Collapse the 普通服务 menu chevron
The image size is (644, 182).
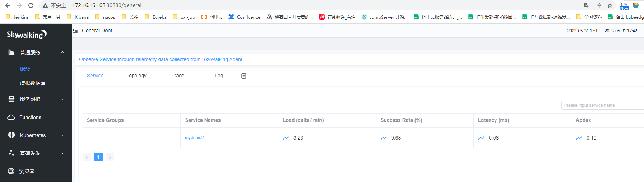click(x=62, y=53)
